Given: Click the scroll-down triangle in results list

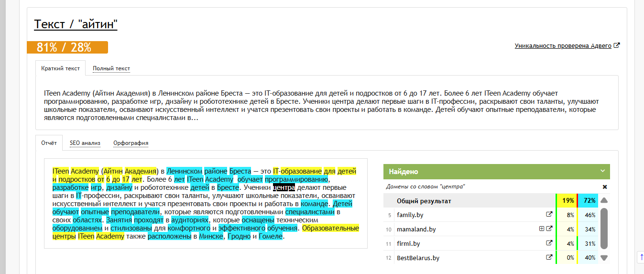Looking at the screenshot, I should pyautogui.click(x=604, y=258).
